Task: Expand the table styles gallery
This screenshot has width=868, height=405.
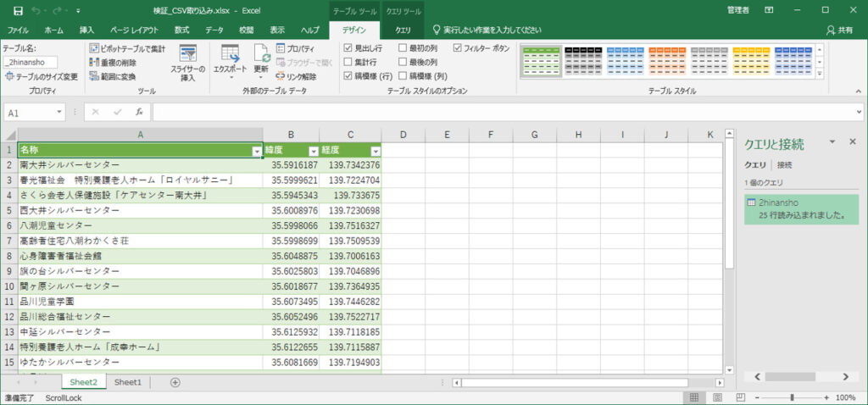Action: (x=820, y=74)
